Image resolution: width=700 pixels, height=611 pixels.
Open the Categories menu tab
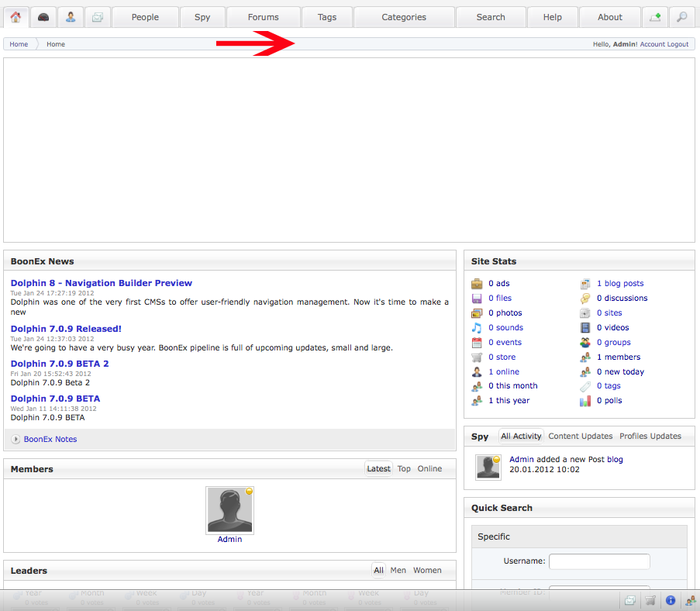point(404,17)
